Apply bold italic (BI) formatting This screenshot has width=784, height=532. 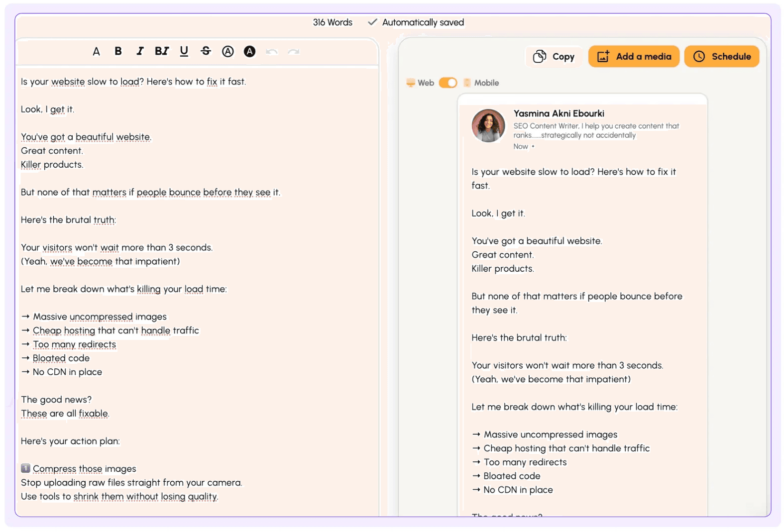(x=162, y=51)
